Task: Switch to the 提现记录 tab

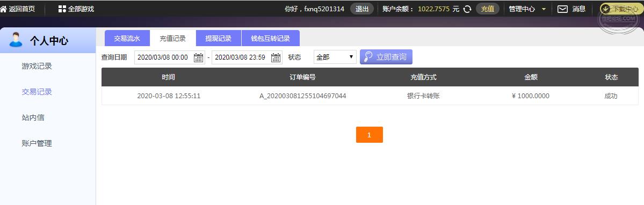Action: [x=219, y=39]
